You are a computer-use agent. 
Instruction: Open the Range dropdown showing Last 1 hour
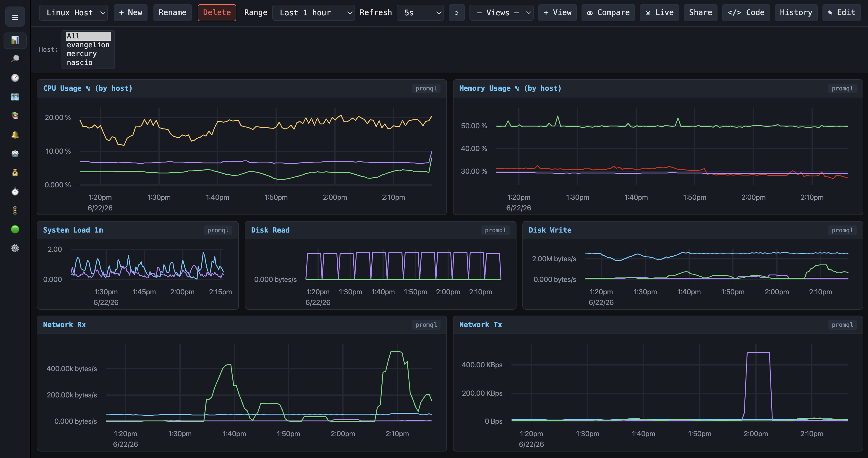click(x=313, y=13)
